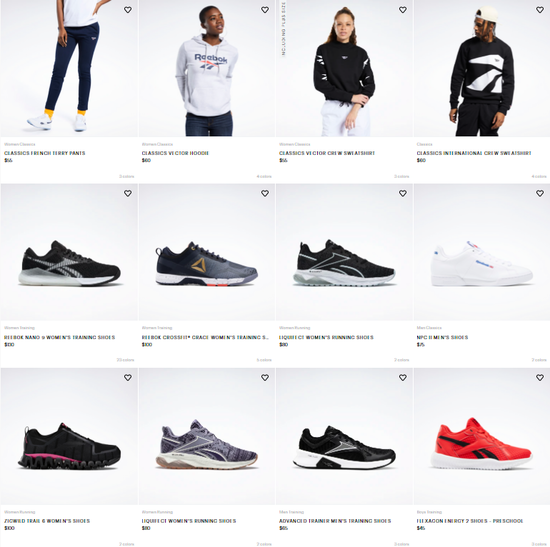Open the black International Crew Sweatshirt photo

[x=482, y=68]
